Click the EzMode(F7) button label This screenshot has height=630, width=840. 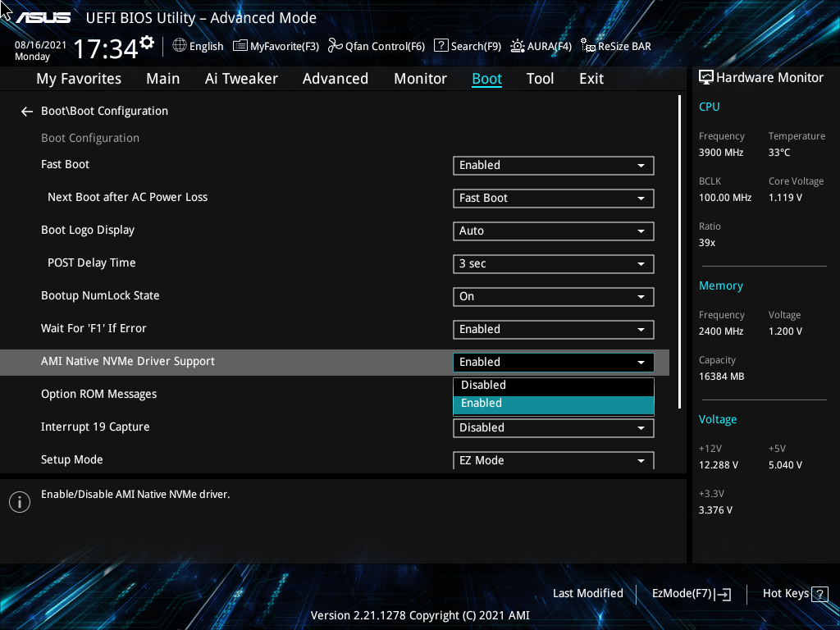(x=682, y=594)
